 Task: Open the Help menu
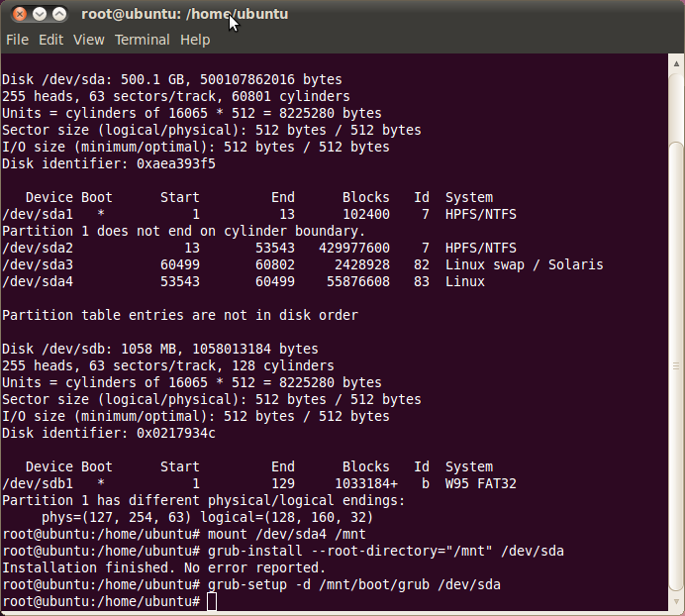[195, 40]
